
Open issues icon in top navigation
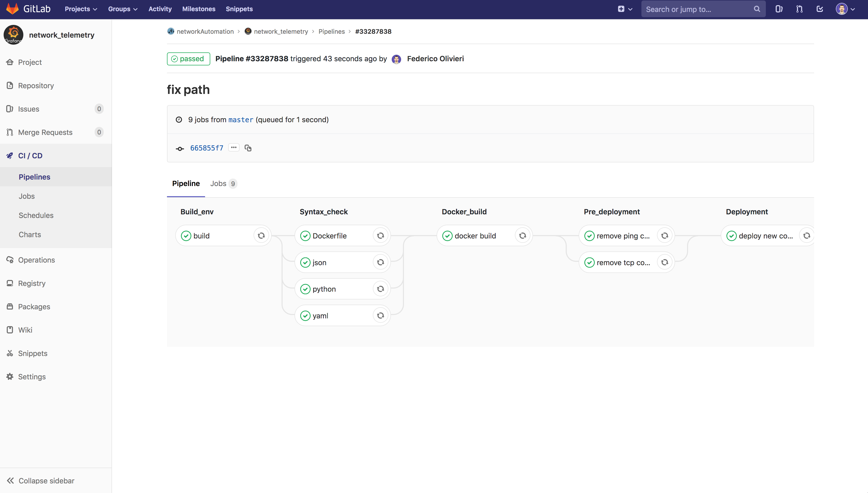[779, 9]
